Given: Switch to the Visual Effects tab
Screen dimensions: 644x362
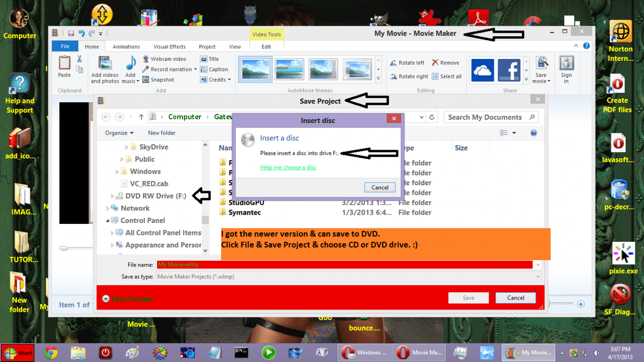Looking at the screenshot, I should 169,47.
